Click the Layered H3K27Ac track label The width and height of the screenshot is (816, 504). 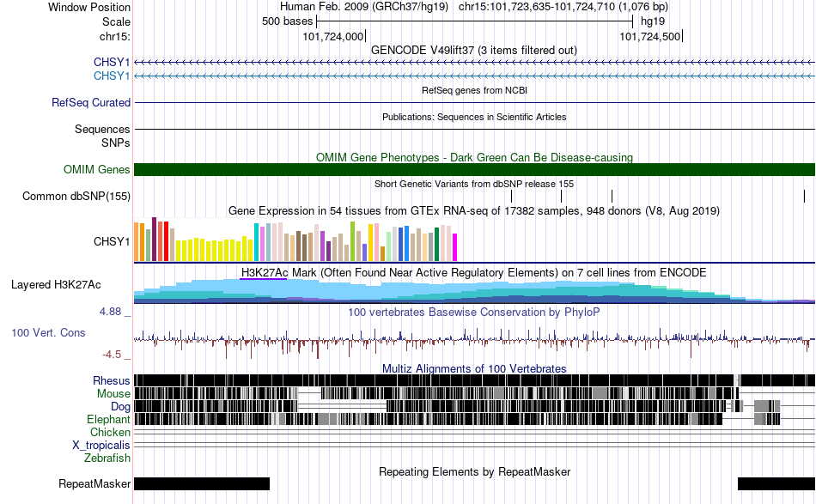[56, 284]
